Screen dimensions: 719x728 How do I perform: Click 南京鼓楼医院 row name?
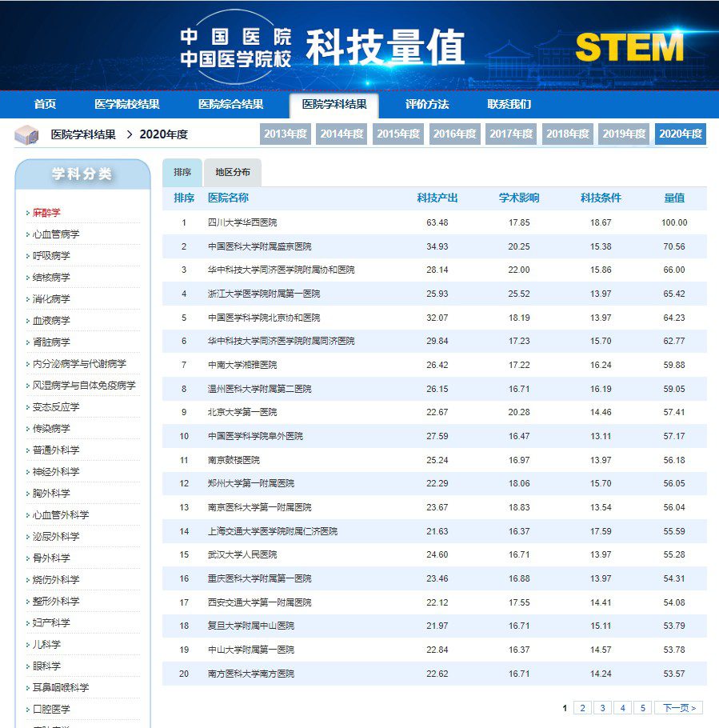pyautogui.click(x=234, y=460)
